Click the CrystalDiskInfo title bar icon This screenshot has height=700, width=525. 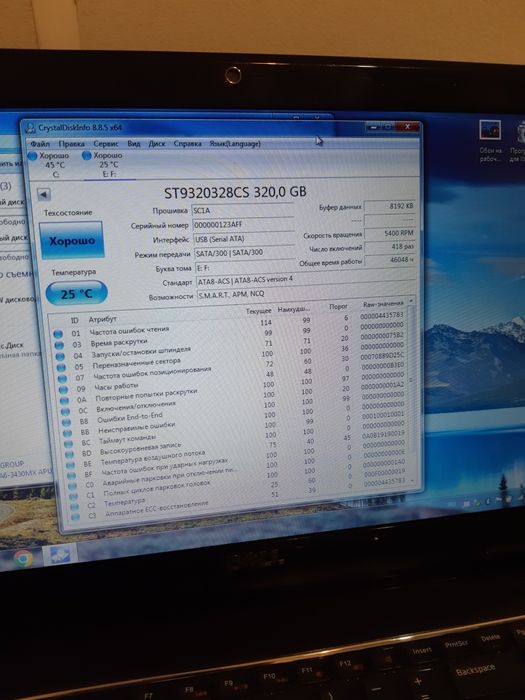pos(30,129)
